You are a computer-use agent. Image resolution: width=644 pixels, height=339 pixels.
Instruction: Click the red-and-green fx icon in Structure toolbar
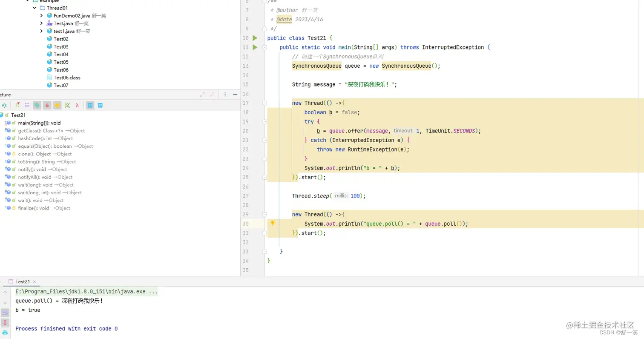click(x=17, y=105)
